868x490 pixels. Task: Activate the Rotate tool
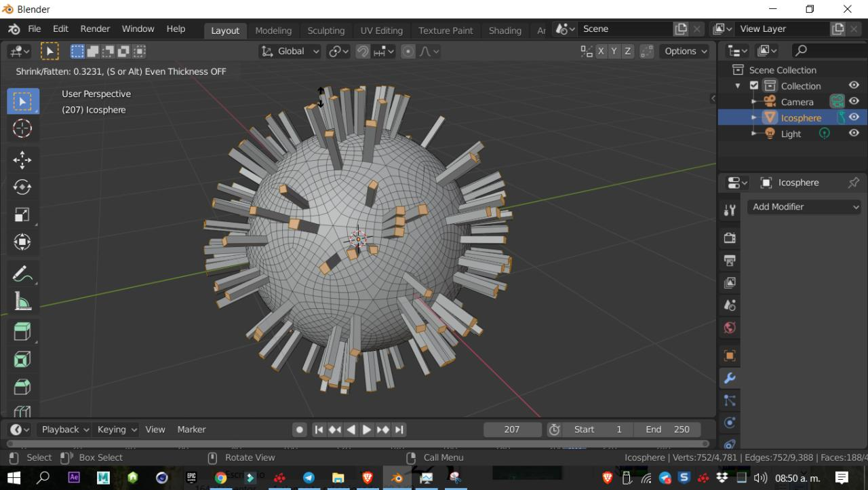[22, 187]
